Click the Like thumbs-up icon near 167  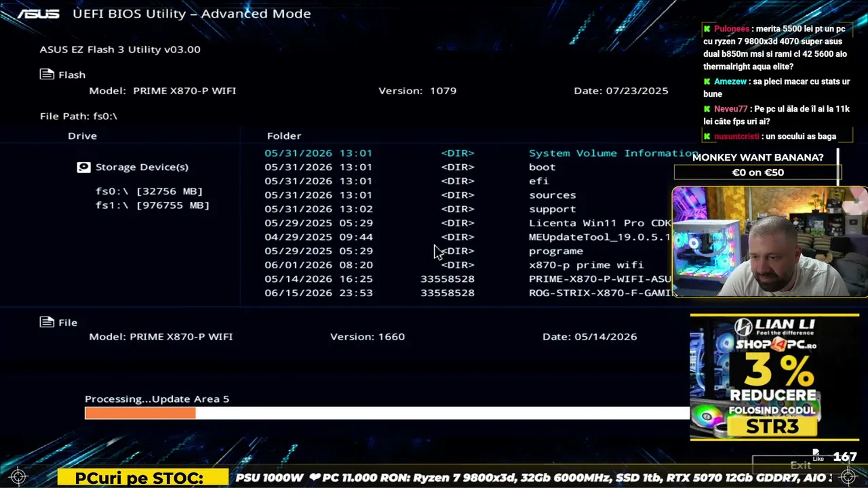(817, 454)
